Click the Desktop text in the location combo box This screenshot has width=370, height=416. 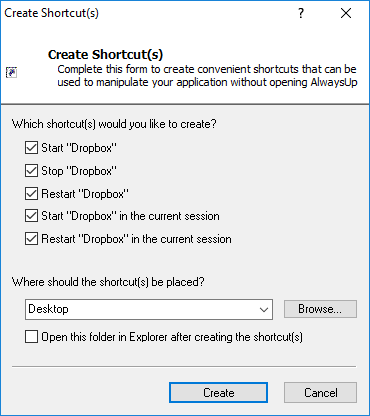(49, 309)
